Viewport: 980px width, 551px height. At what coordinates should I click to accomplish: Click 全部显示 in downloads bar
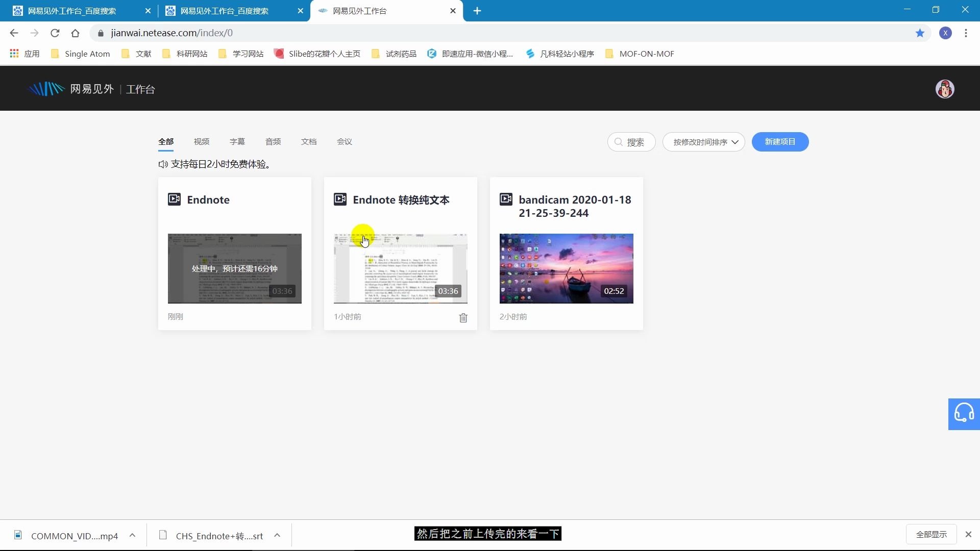(932, 534)
